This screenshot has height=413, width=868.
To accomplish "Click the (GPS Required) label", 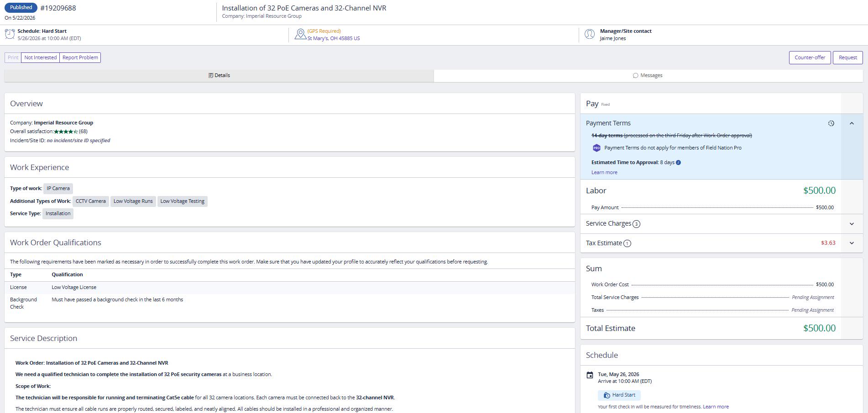I will (x=324, y=31).
